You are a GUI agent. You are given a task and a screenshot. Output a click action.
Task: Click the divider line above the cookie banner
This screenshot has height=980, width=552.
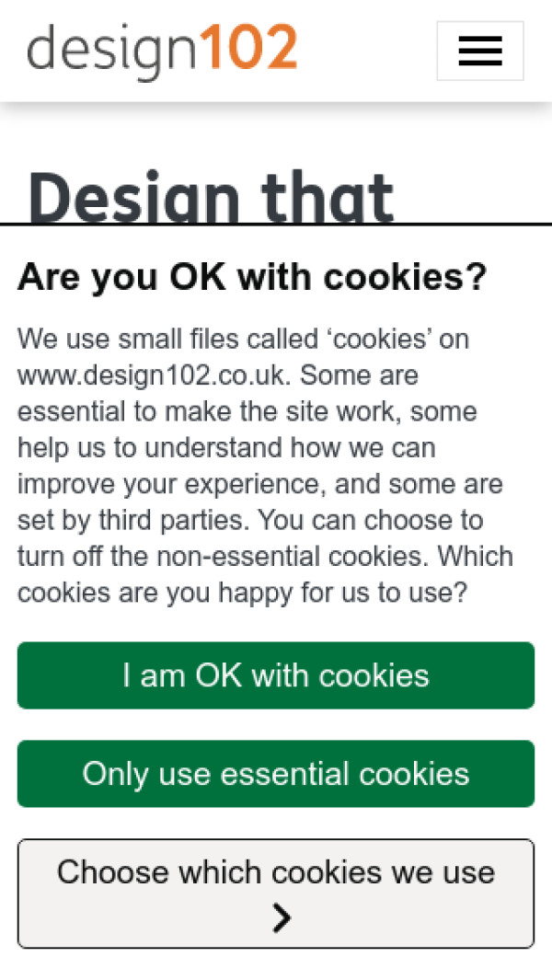(x=276, y=224)
